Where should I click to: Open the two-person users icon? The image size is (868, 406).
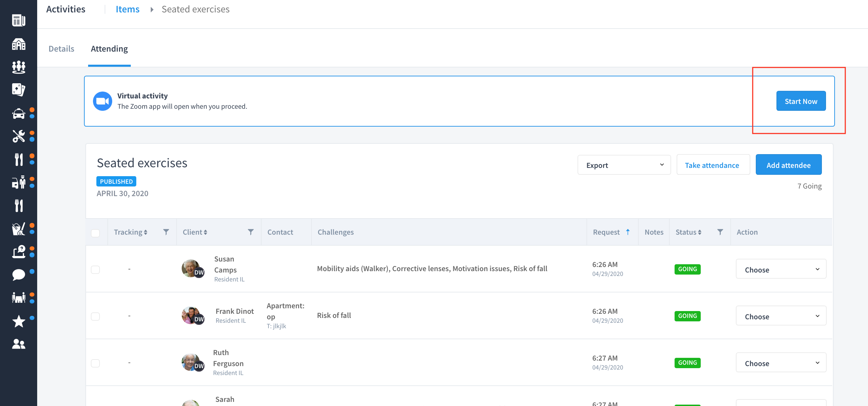pos(19,344)
